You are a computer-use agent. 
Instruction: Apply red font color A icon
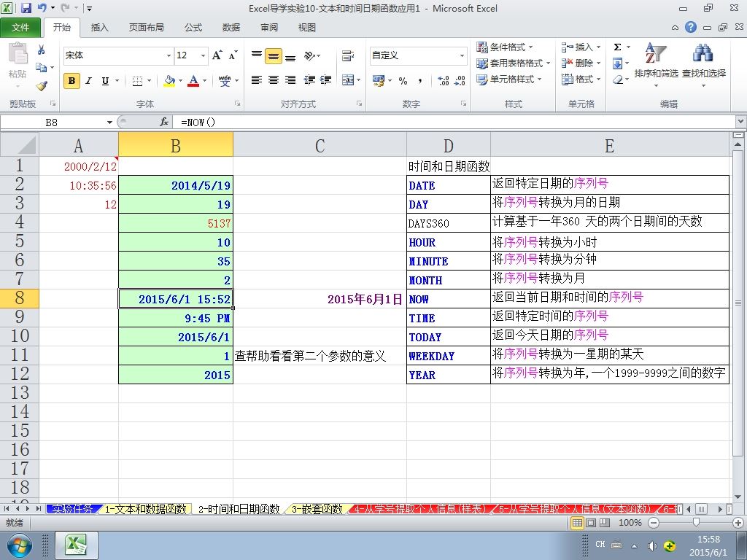tap(193, 81)
